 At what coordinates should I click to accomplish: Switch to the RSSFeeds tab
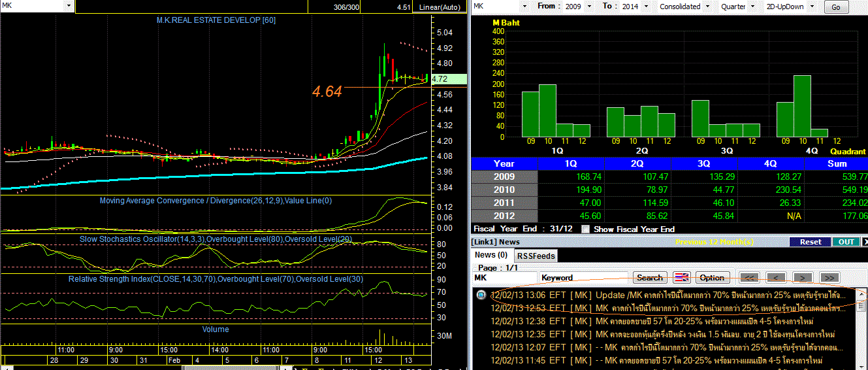point(536,256)
